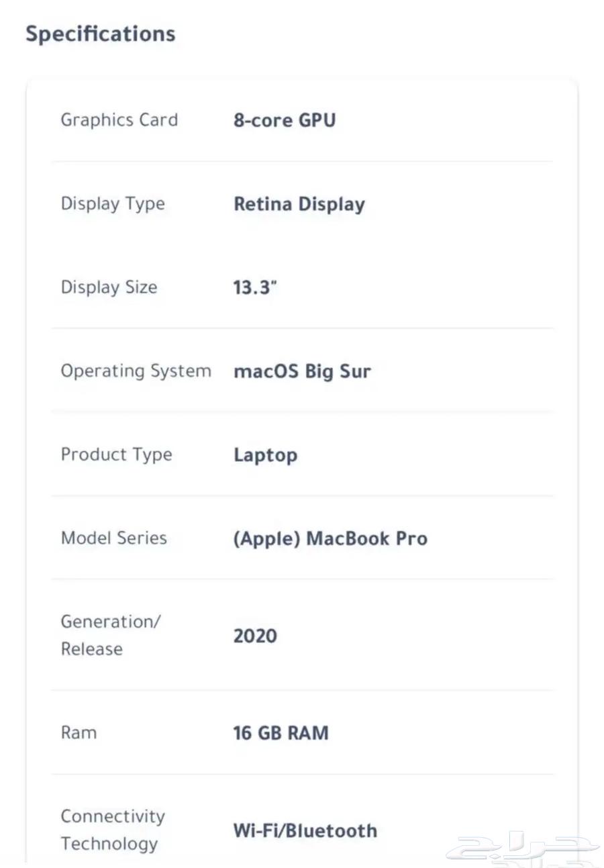Click the (Apple) MacBook Pro value
The image size is (604, 868).
click(x=330, y=538)
